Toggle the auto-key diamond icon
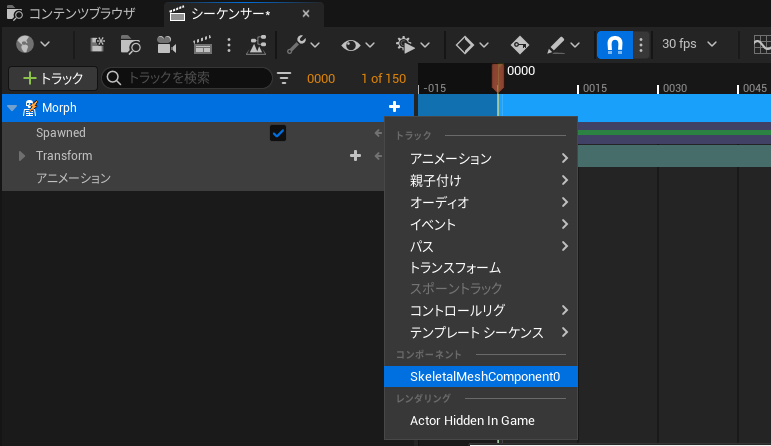771x446 pixels. point(519,45)
